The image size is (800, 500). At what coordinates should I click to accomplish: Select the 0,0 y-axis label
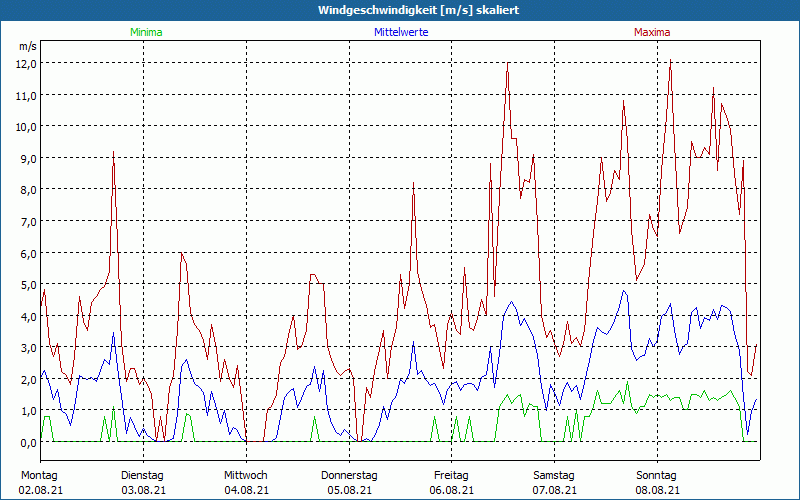pyautogui.click(x=27, y=442)
